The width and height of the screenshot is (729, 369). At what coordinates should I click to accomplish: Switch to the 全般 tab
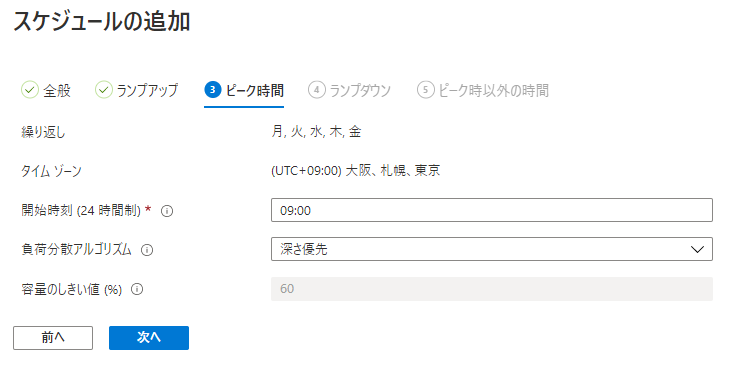tap(57, 90)
